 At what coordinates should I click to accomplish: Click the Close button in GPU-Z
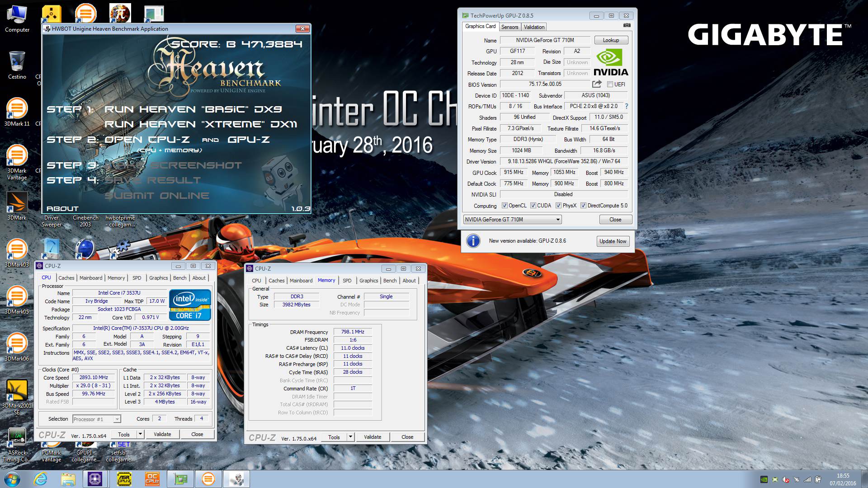click(615, 220)
